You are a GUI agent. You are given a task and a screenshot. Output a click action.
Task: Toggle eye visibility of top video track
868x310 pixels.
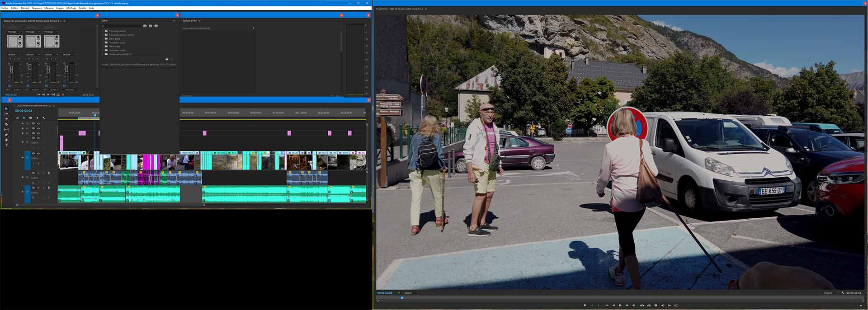(38, 123)
